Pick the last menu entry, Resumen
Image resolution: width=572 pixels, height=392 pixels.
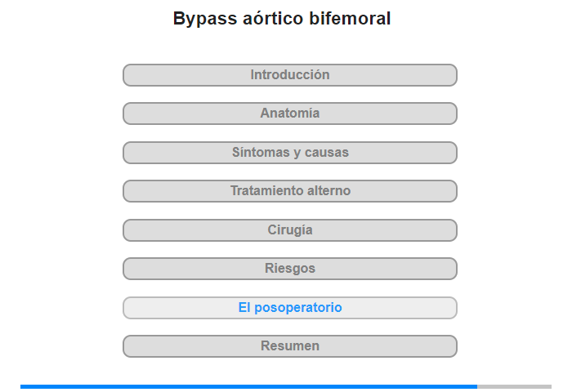coord(289,346)
